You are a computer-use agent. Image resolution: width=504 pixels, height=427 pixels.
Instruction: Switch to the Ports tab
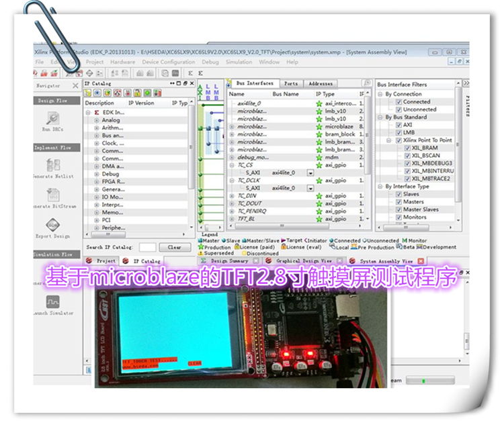coord(291,83)
